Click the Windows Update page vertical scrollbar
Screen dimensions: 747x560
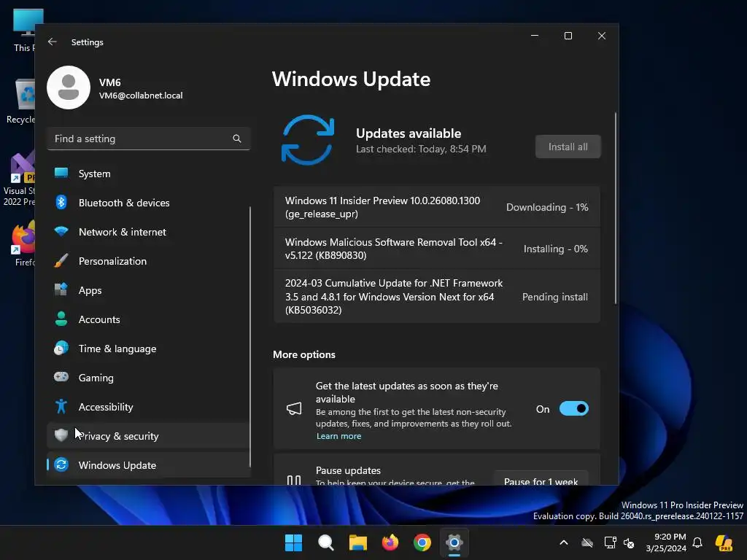coord(616,208)
